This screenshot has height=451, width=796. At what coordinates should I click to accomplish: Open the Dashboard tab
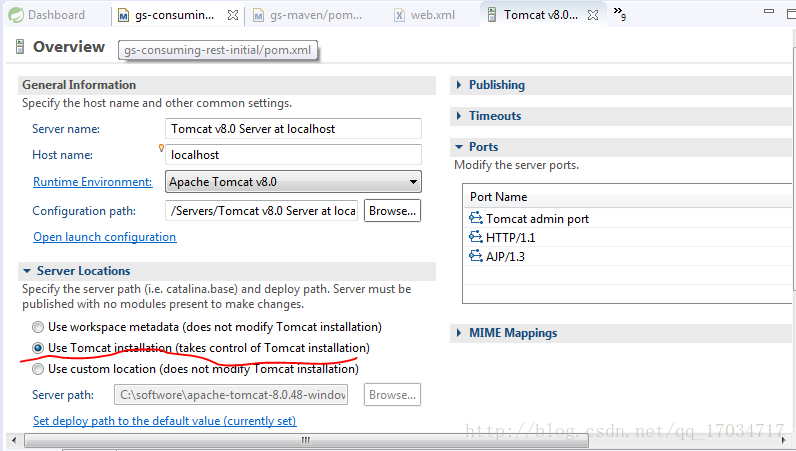pyautogui.click(x=47, y=15)
